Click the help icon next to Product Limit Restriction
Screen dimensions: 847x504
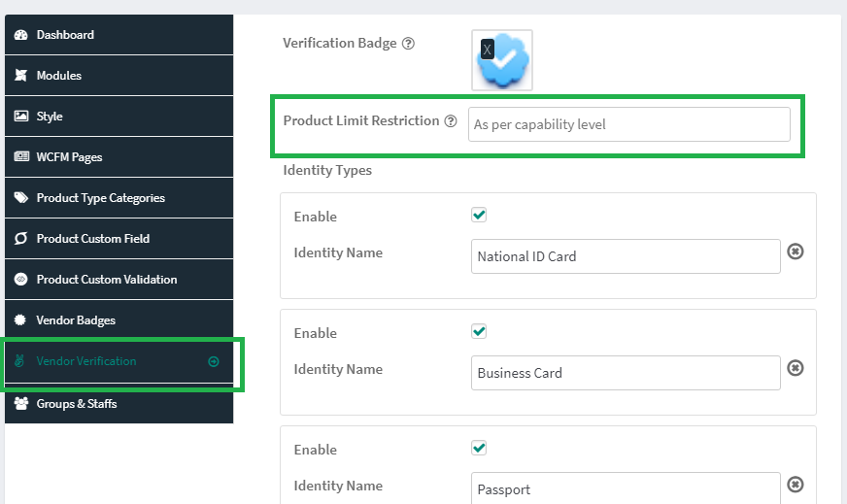click(451, 121)
